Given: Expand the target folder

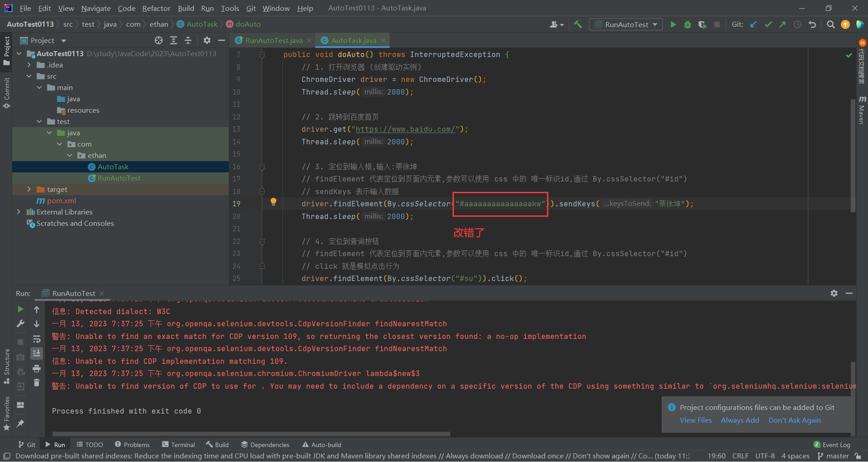Looking at the screenshot, I should [29, 189].
